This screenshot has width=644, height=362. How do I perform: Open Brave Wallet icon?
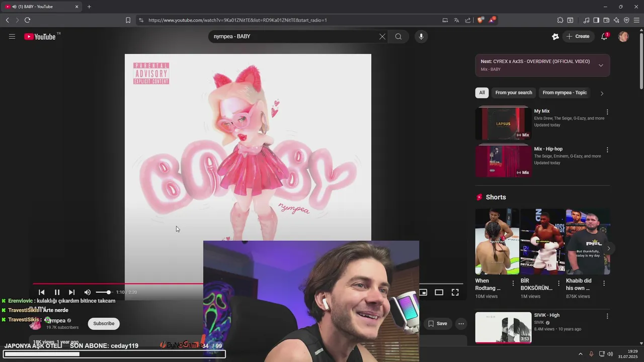606,20
